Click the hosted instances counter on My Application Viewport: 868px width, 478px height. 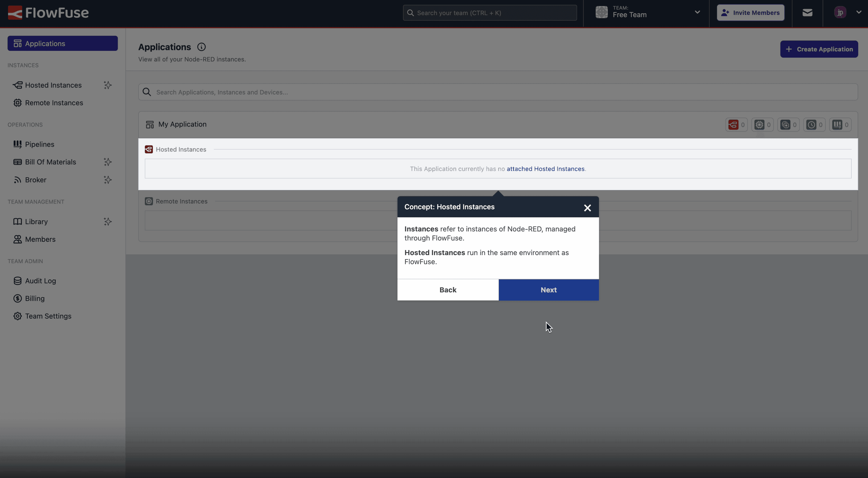[736, 125]
